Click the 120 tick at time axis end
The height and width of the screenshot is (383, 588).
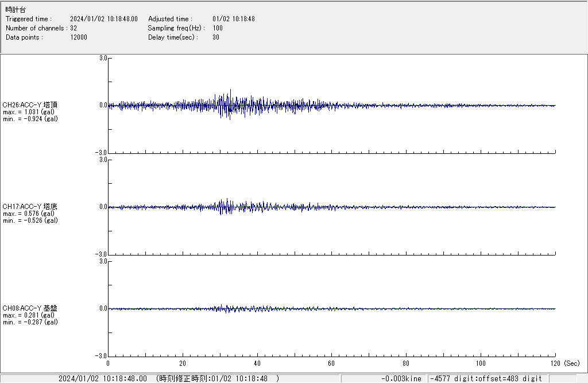(555, 363)
